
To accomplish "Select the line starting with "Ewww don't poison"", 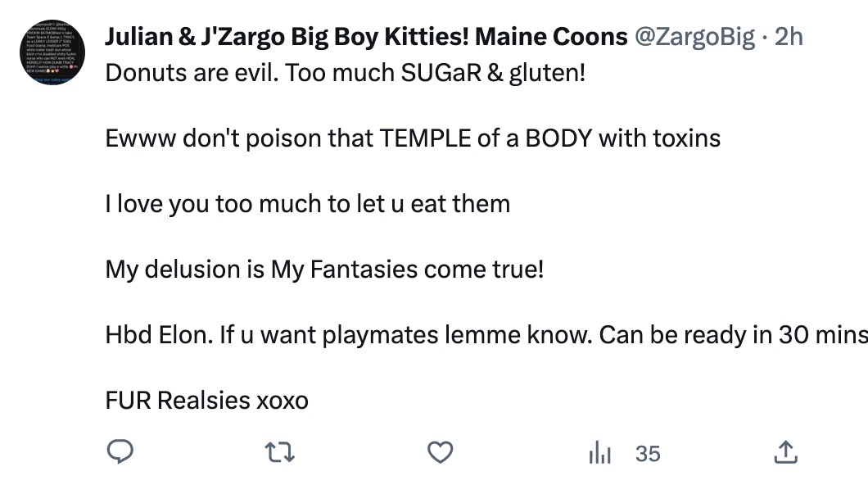I will 412,138.
